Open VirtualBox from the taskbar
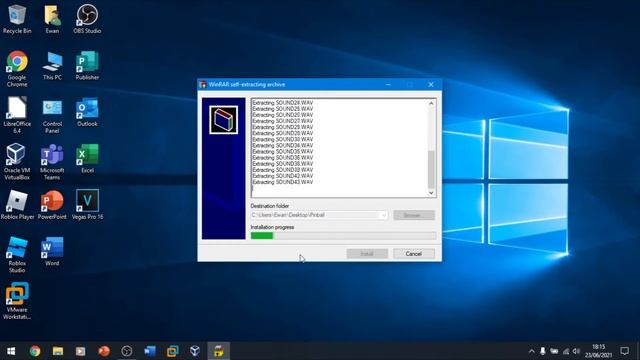The image size is (640, 360). pyautogui.click(x=195, y=351)
